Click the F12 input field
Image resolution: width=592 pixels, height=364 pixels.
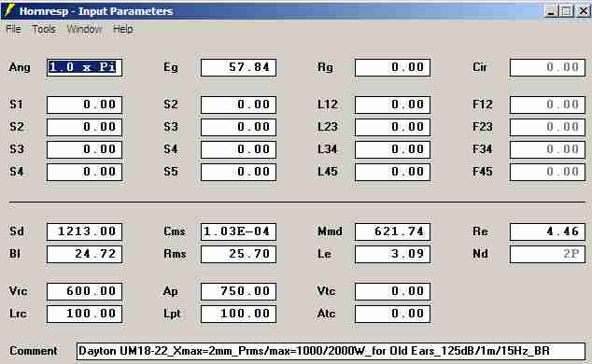coord(547,105)
